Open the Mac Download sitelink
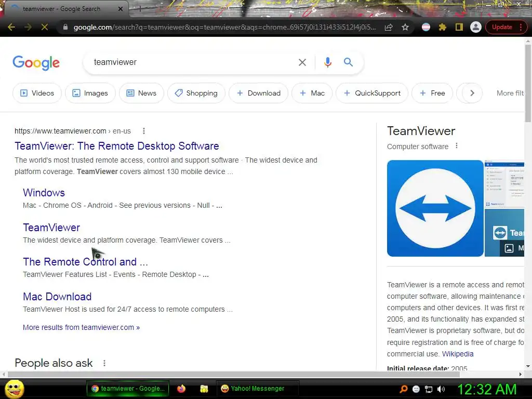 tap(57, 297)
